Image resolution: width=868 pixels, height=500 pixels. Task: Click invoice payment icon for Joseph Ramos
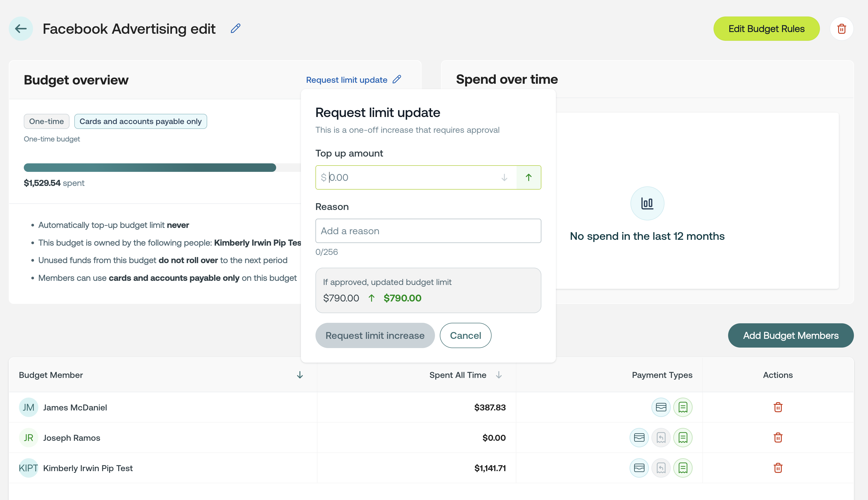683,437
